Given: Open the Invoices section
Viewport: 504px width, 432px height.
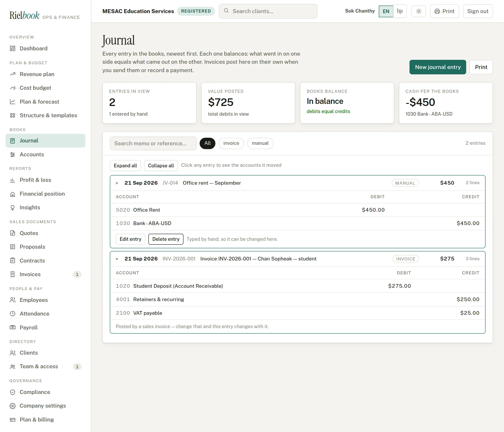Looking at the screenshot, I should point(45,274).
